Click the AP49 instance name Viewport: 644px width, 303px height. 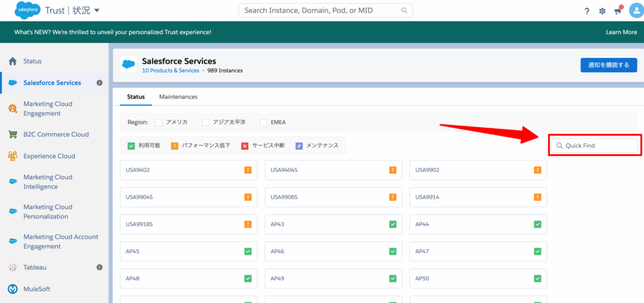pos(277,278)
